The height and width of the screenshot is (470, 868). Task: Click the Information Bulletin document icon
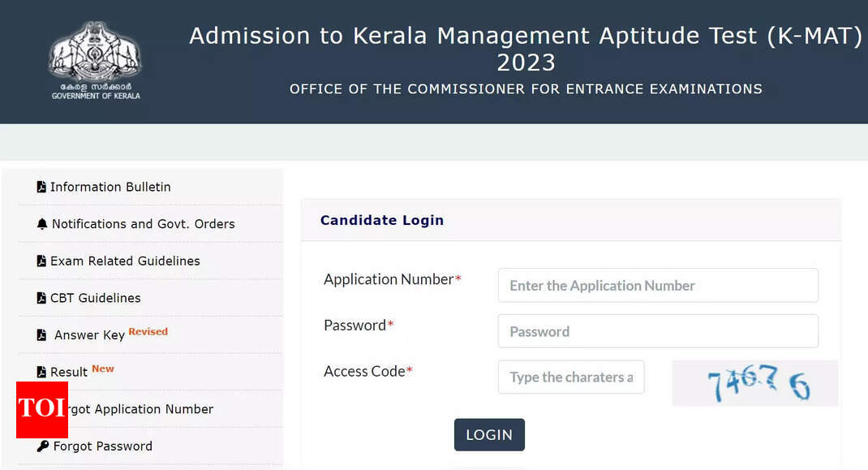pyautogui.click(x=42, y=187)
